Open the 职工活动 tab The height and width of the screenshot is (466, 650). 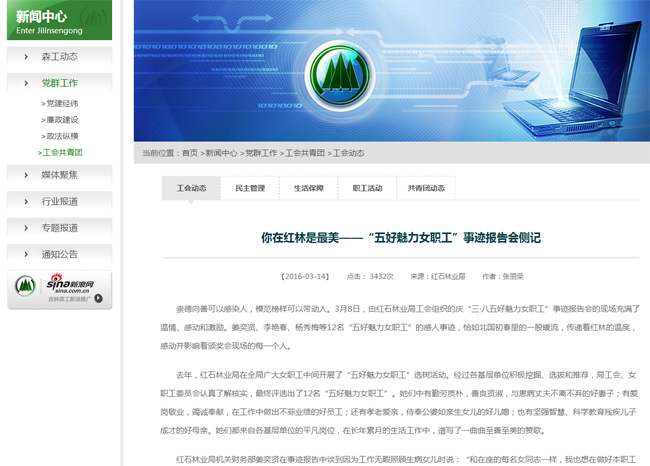367,188
